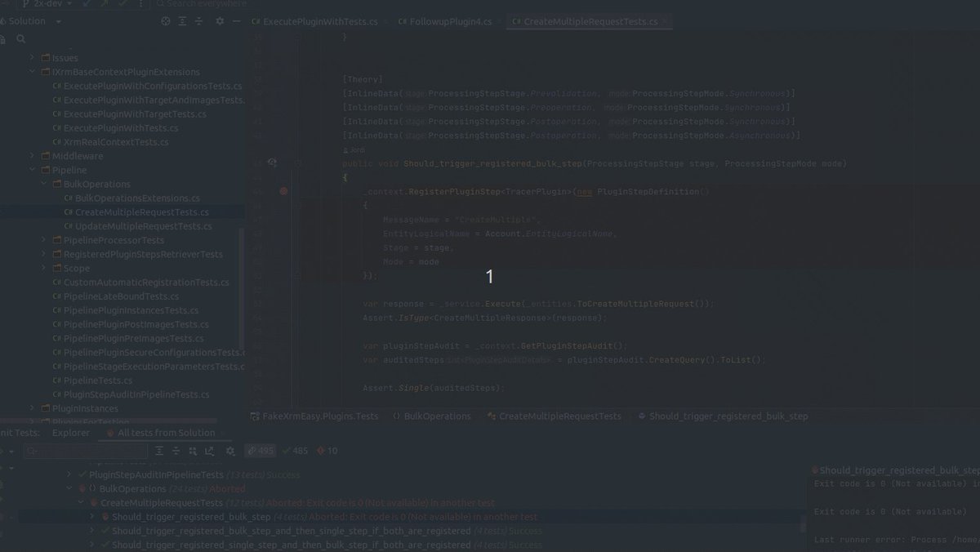Collapse the BulkOperations folder in Solution tree
The height and width of the screenshot is (552, 980).
(x=45, y=185)
